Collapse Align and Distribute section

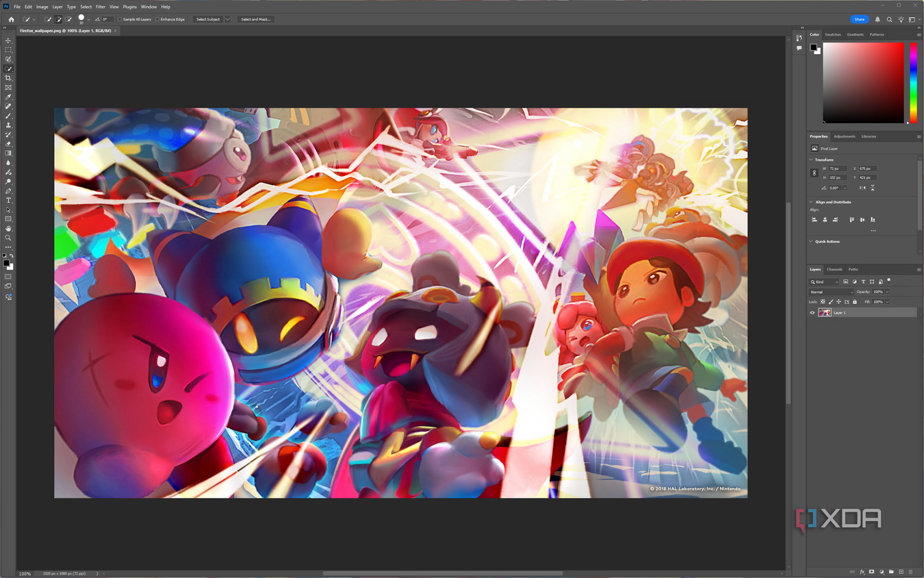tap(811, 202)
